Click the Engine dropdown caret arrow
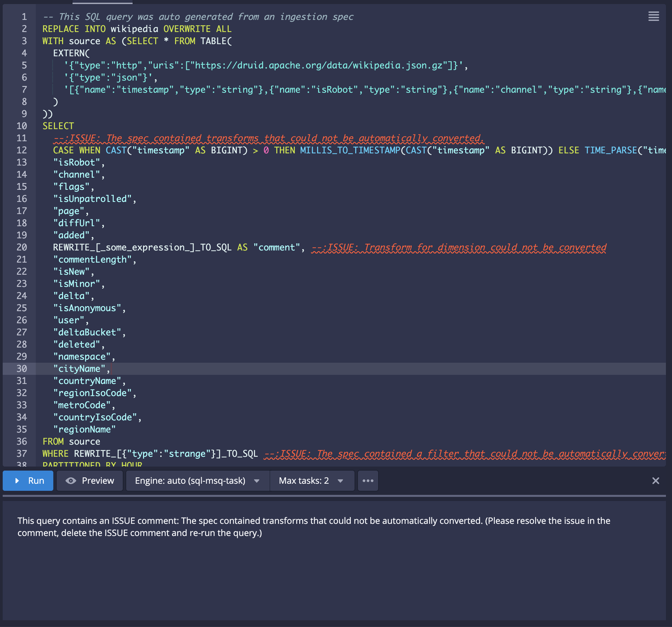This screenshot has height=627, width=672. tap(257, 481)
